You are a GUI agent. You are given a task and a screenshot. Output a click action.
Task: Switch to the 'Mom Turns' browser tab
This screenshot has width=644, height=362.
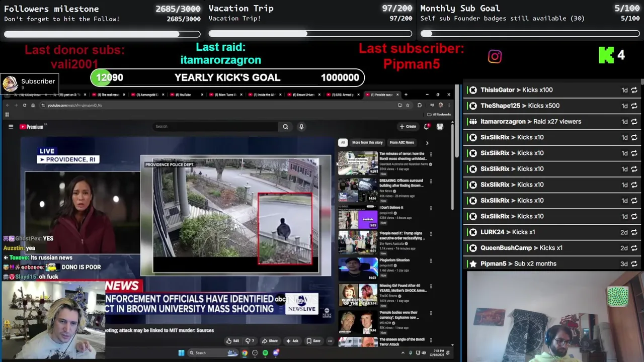tap(226, 95)
